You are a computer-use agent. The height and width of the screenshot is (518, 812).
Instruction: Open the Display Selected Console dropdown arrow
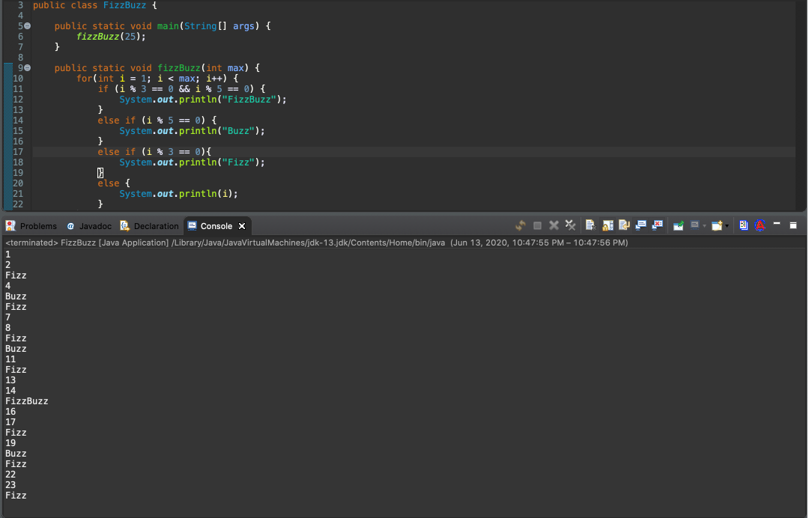coord(704,225)
